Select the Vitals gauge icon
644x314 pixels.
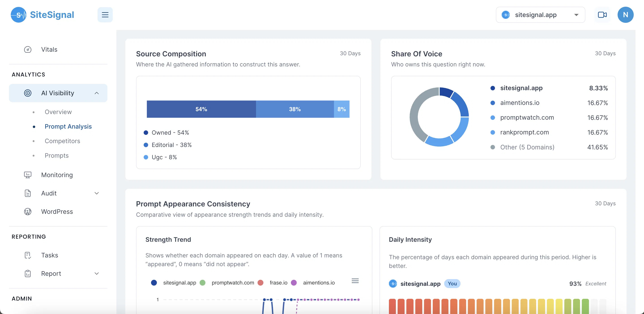(28, 49)
